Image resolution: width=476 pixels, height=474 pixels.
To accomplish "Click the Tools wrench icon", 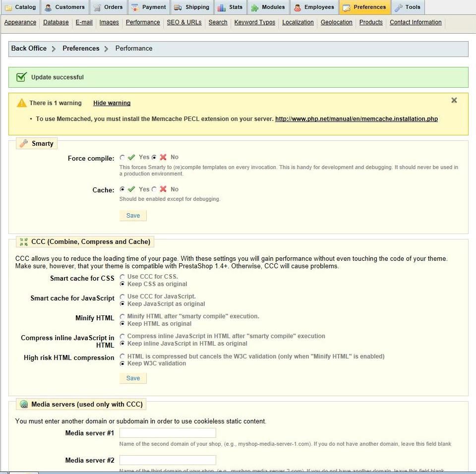I will [x=399, y=7].
